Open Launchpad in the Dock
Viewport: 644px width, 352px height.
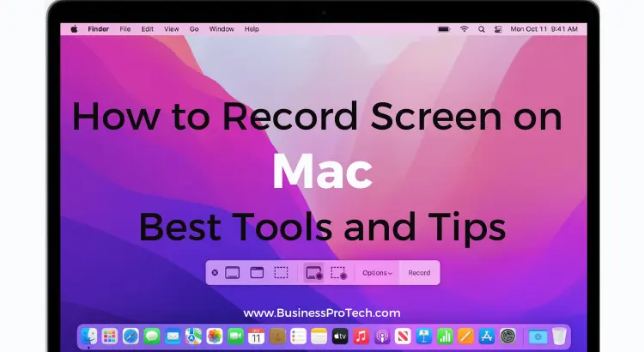coord(110,337)
